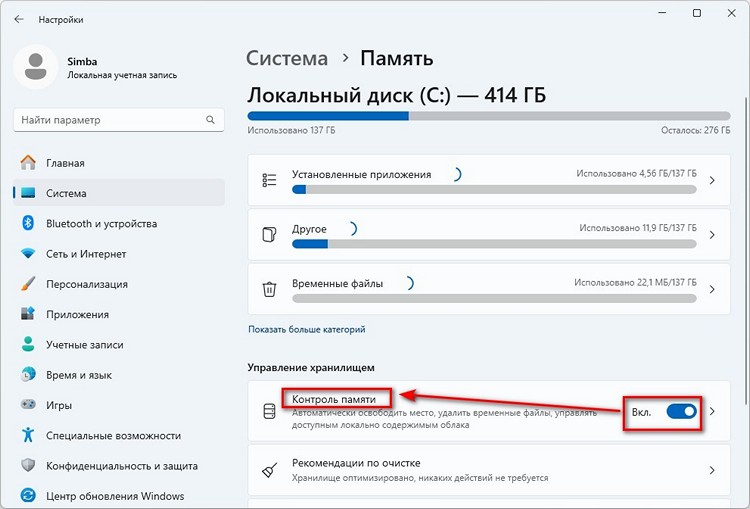Open Персонализация settings section
The height and width of the screenshot is (509, 750).
pos(119,284)
